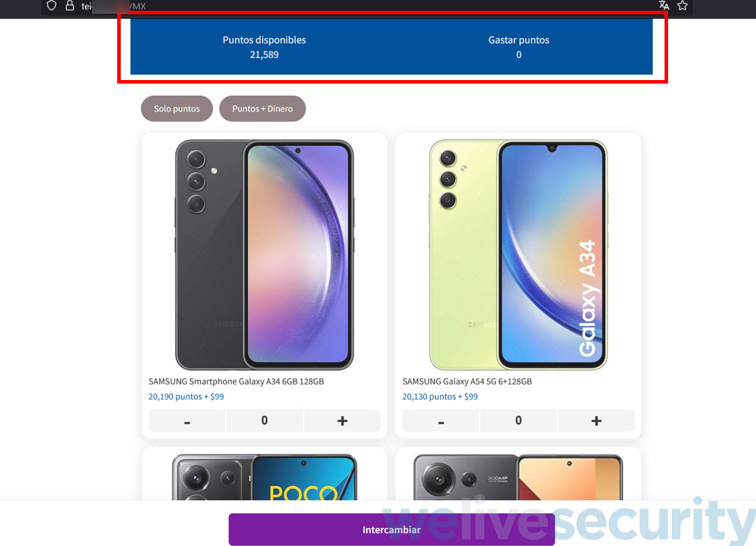Select the Solo puntos filter
This screenshot has width=756, height=546.
177,109
